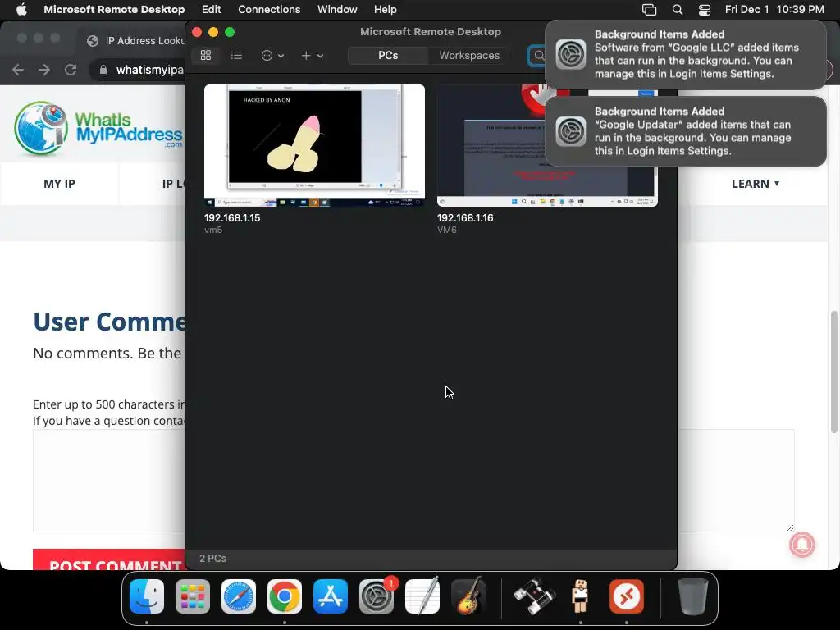Viewport: 840px width, 630px height.
Task: Open the 192.168.1.16 VM6 thumbnail
Action: tap(547, 145)
